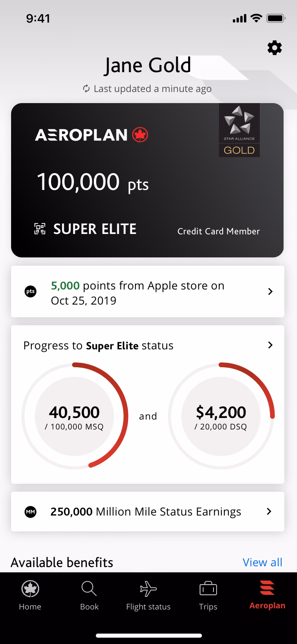
Task: Tap the 40,500 MSQ progress ring
Action: (74, 416)
